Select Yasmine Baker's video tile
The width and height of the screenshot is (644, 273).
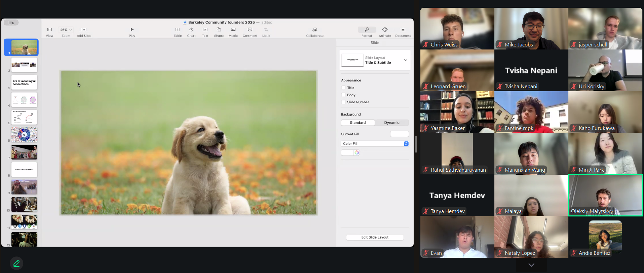[x=457, y=112]
